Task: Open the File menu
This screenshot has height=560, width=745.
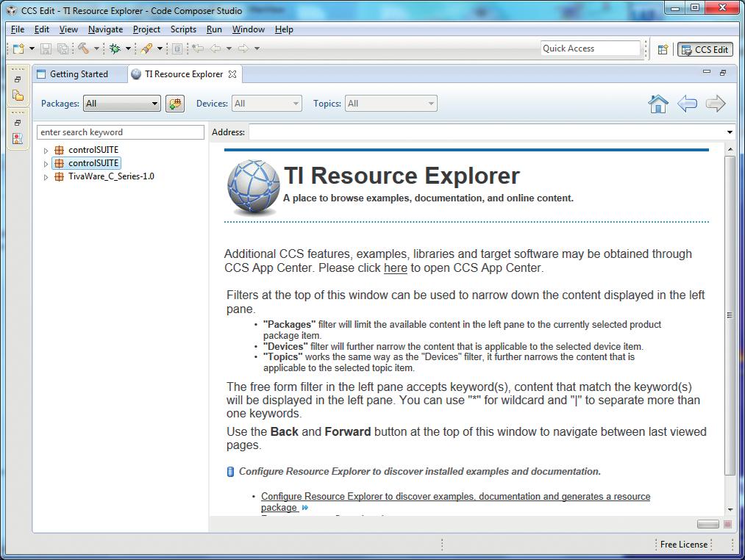Action: coord(18,29)
